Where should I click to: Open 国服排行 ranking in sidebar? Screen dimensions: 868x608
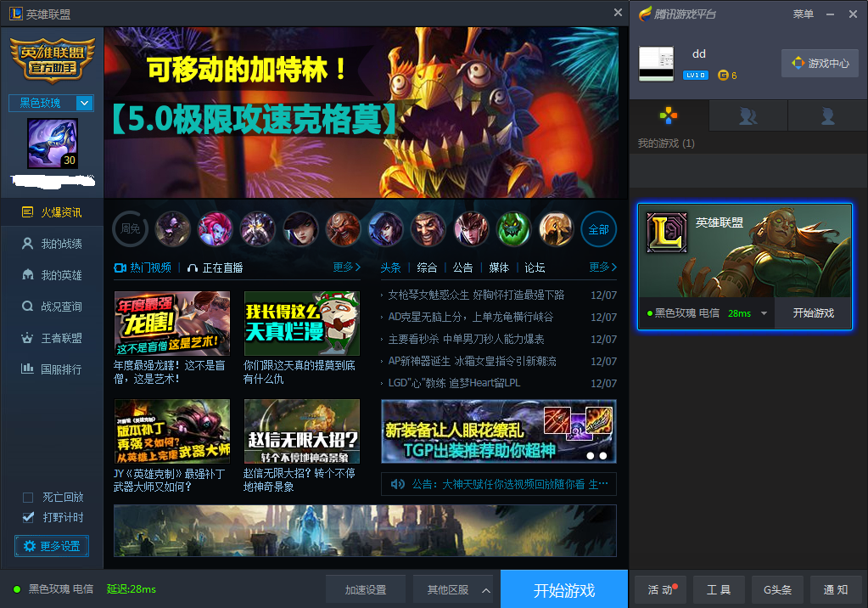52,369
